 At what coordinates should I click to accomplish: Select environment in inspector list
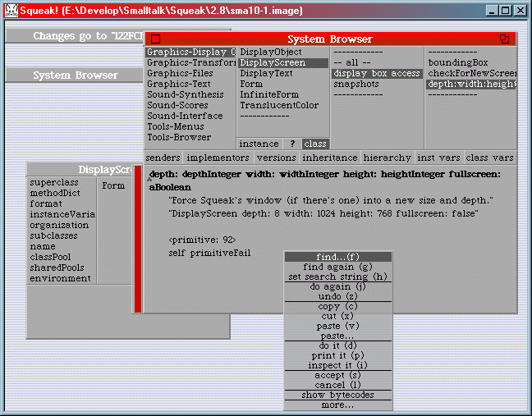coord(62,278)
